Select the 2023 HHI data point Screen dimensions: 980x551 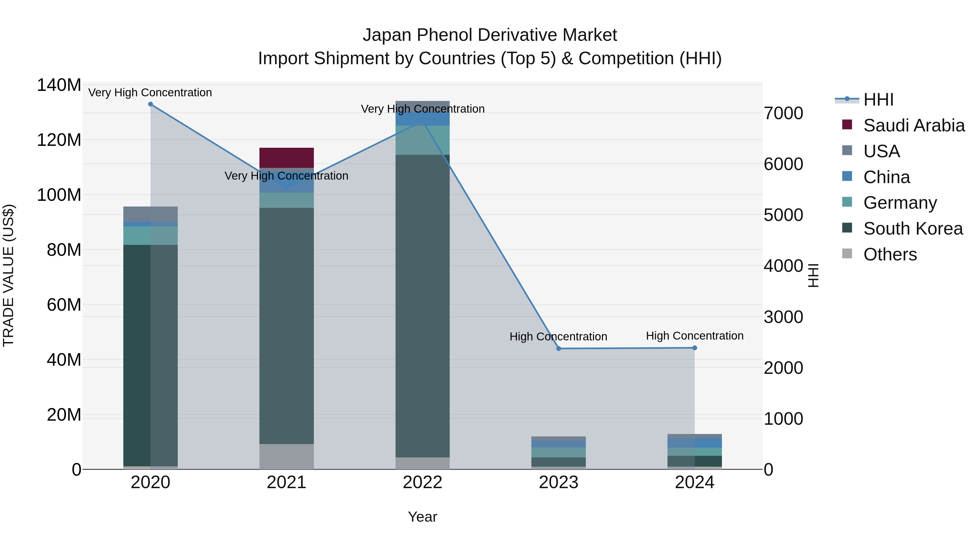(x=559, y=348)
